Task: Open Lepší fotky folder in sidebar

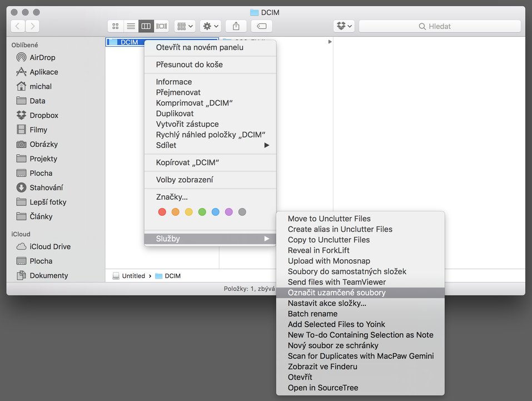Action: click(41, 202)
